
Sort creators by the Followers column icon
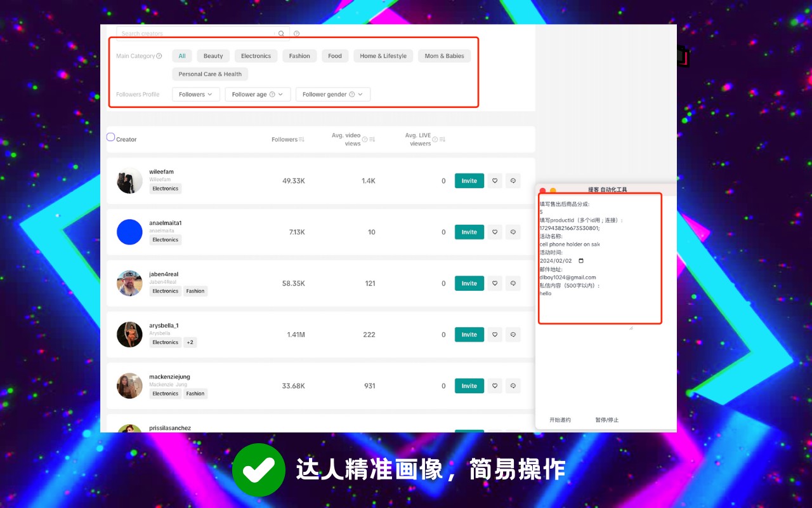tap(301, 140)
